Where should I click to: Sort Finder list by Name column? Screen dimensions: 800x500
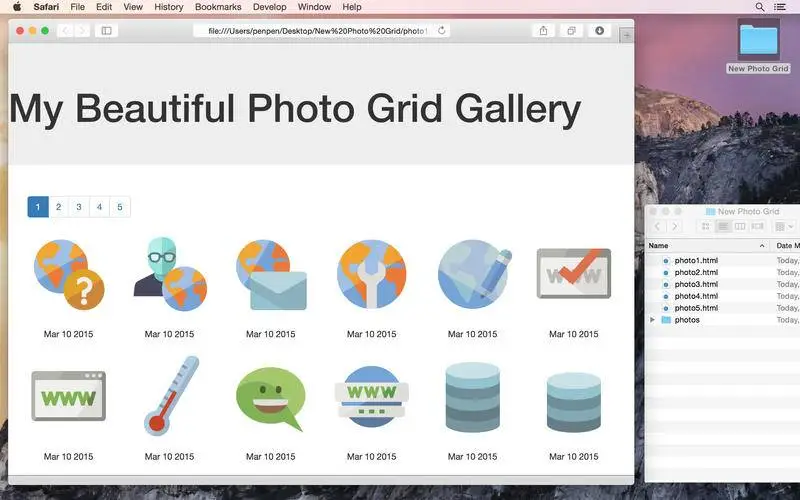(707, 245)
